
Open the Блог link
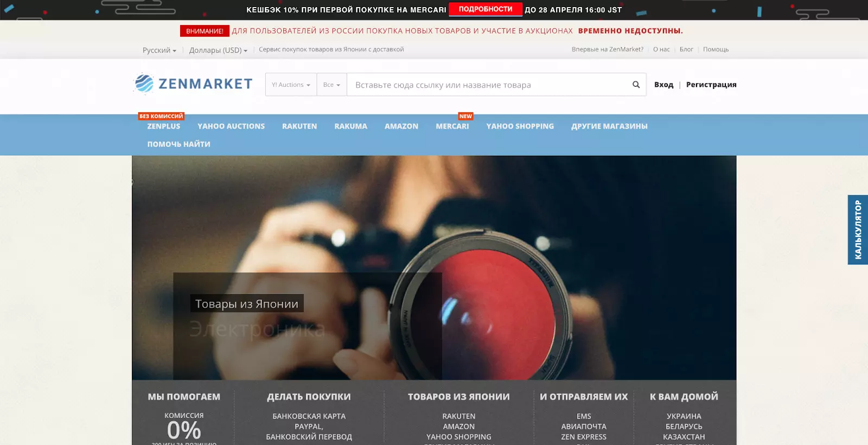(x=686, y=49)
